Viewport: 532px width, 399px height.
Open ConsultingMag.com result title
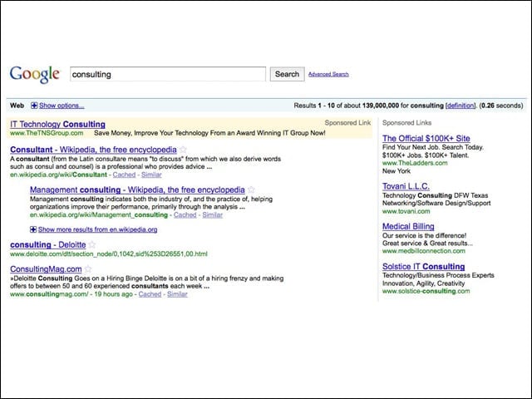click(x=46, y=269)
